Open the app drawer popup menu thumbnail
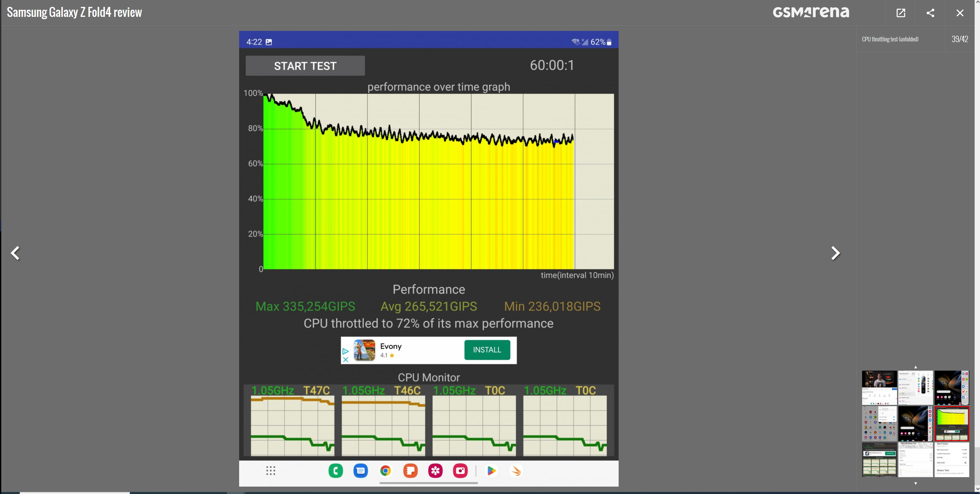The image size is (980, 494). pos(879,424)
